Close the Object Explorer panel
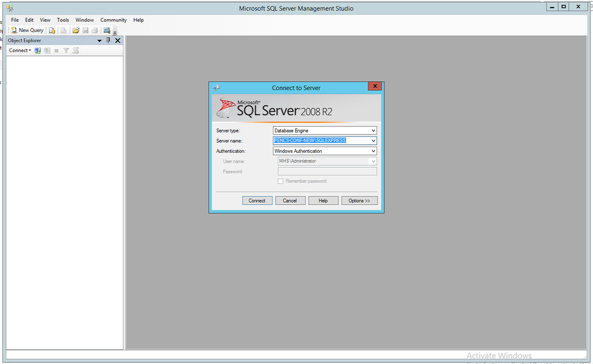The image size is (593, 364). (x=118, y=40)
